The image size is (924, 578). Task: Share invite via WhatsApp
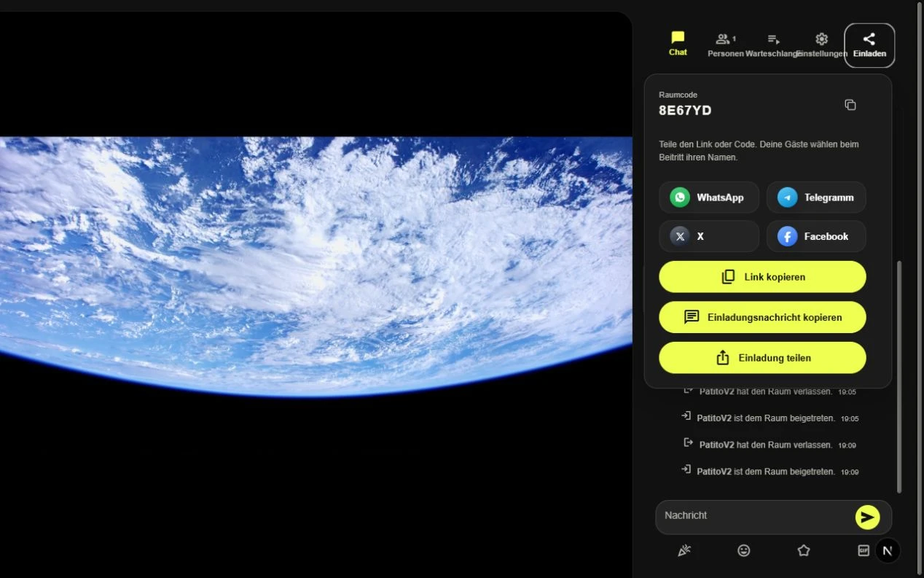tap(709, 198)
